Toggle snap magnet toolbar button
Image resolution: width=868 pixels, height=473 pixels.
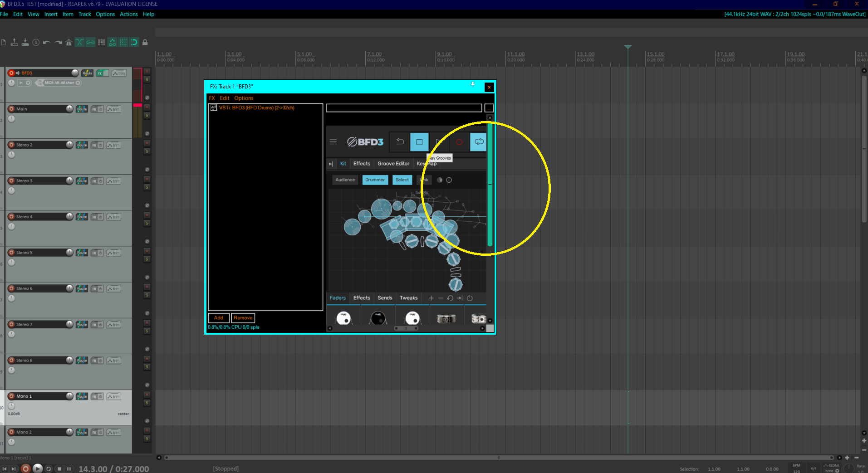point(134,42)
